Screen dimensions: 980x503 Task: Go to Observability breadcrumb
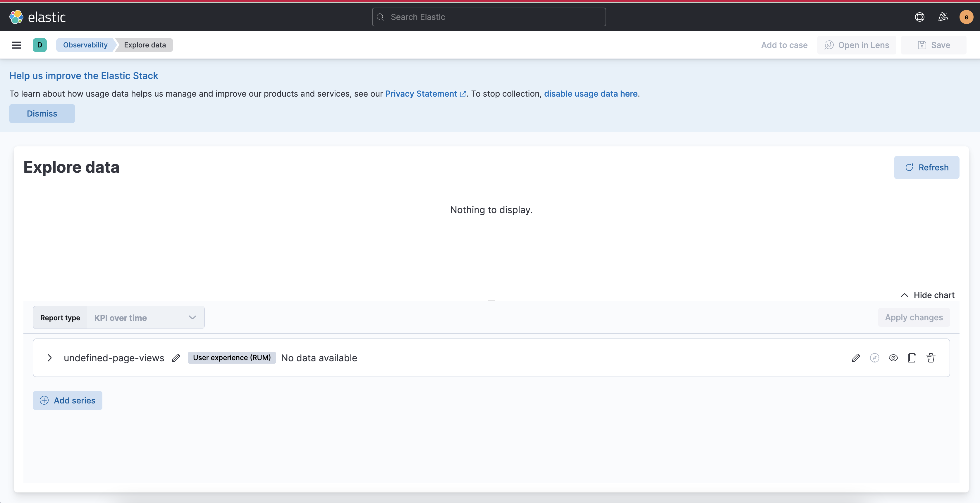85,45
